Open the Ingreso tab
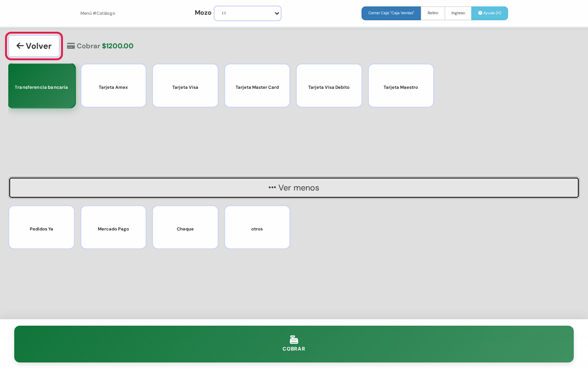The image size is (588, 368). 458,13
